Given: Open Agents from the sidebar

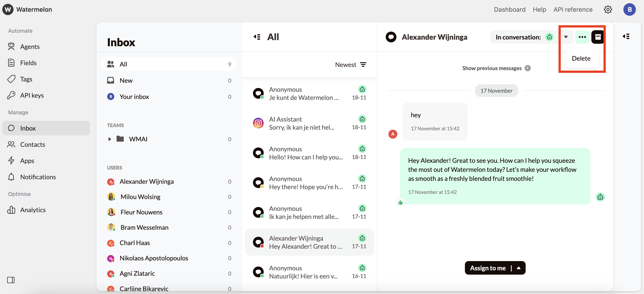Looking at the screenshot, I should 29,47.
